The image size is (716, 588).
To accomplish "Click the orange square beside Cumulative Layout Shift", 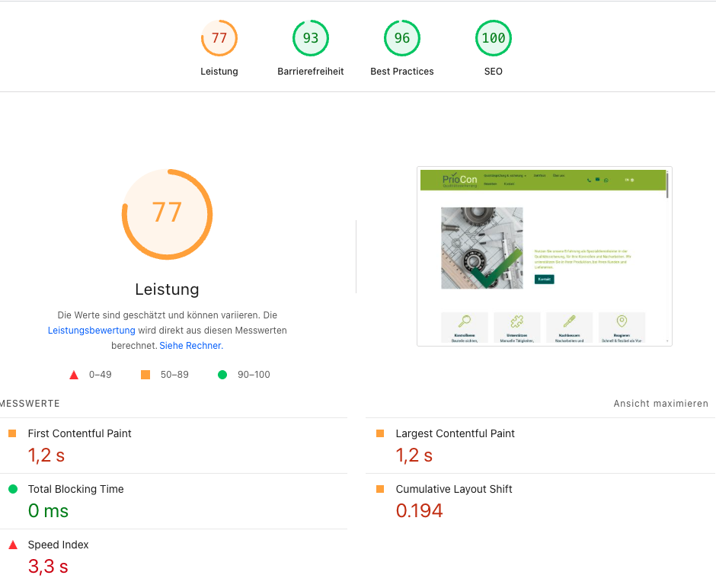I will [380, 489].
